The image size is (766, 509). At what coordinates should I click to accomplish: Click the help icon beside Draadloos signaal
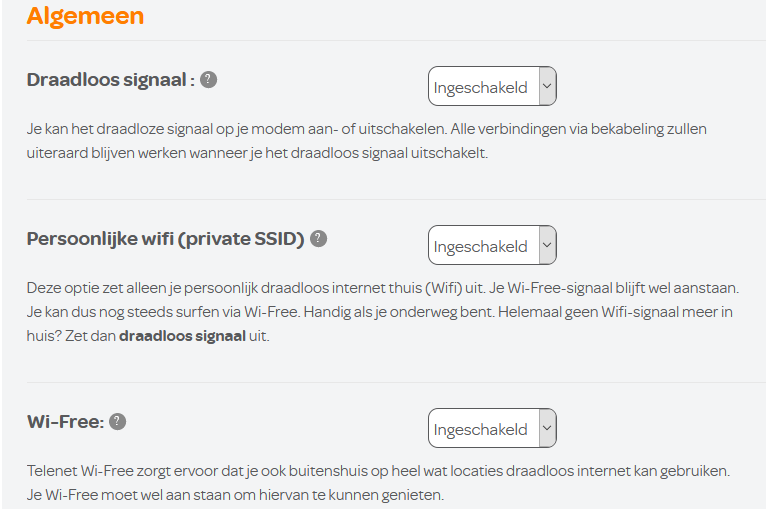208,80
